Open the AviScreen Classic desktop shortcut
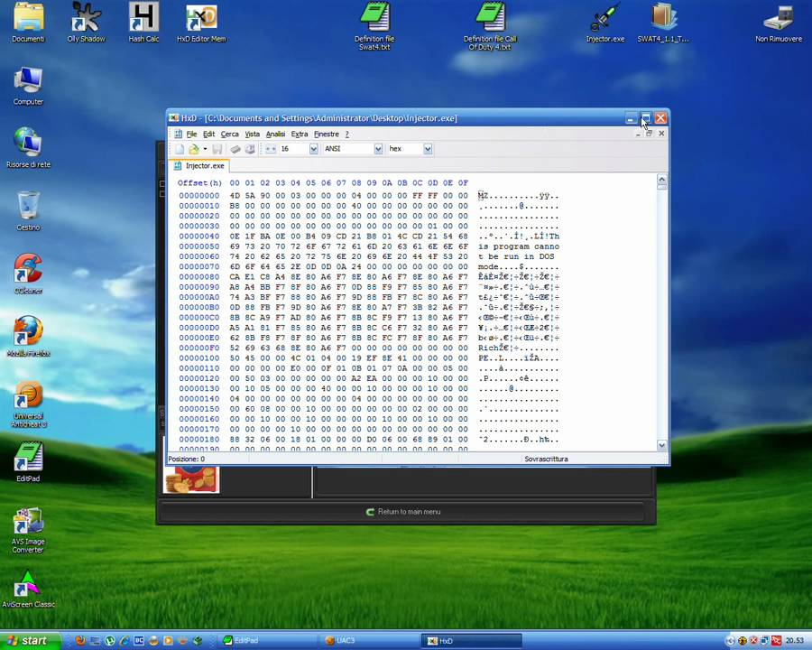 [28, 590]
